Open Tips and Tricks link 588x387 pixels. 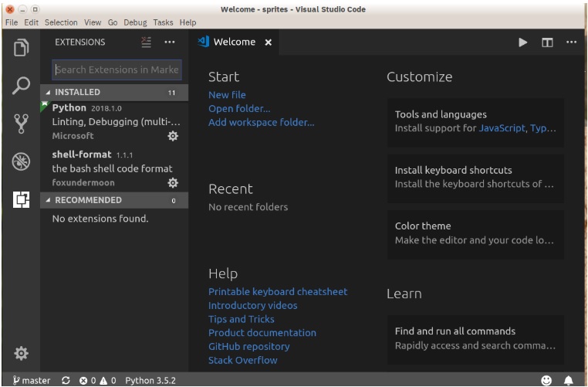[x=241, y=319]
